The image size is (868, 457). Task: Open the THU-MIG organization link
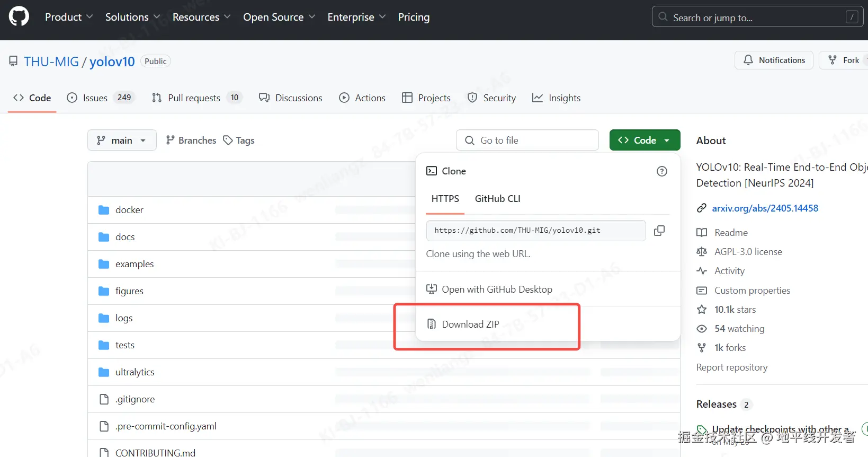51,61
